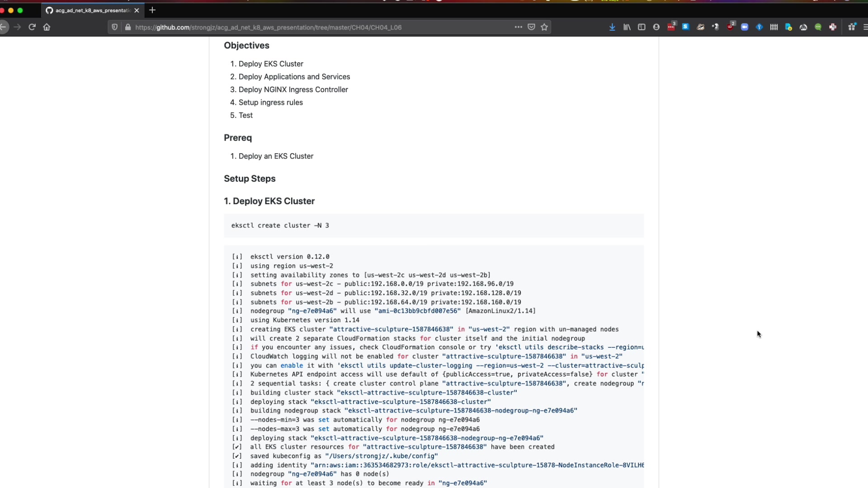Click the eksctl create cluster code block
Viewport: 868px width, 488px height.
[433, 225]
